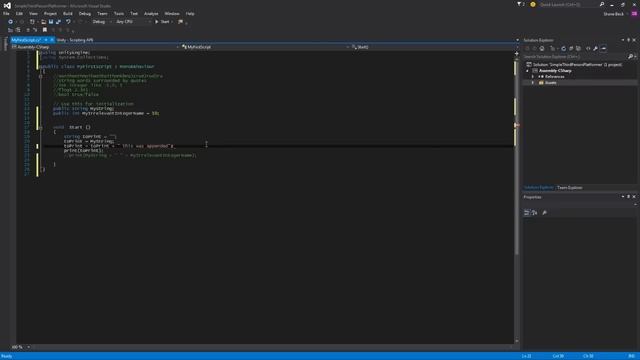Switch to the Solution Explorer bottom tab
Viewport: 640px width, 360px height.
click(539, 188)
